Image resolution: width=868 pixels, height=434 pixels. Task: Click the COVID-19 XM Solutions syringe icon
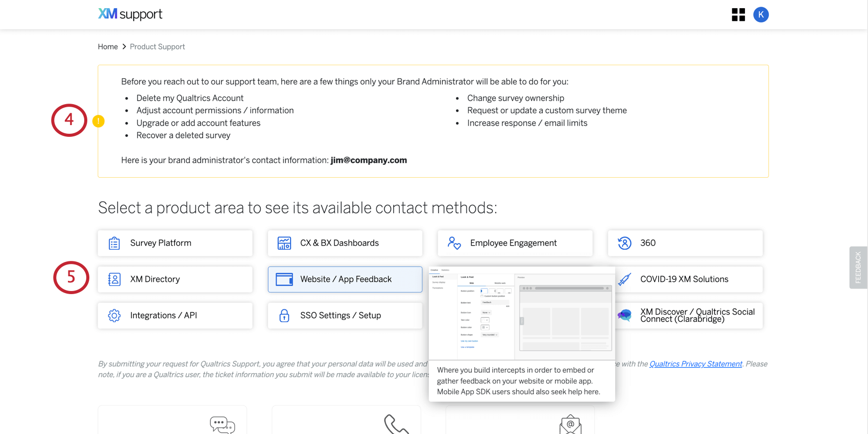coord(624,279)
